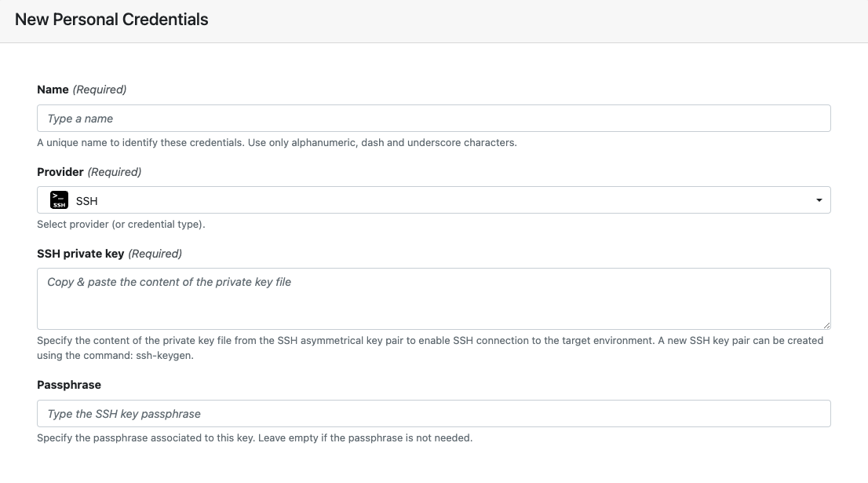Open the Provider dropdown arrow
This screenshot has height=483, width=868.
tap(819, 200)
